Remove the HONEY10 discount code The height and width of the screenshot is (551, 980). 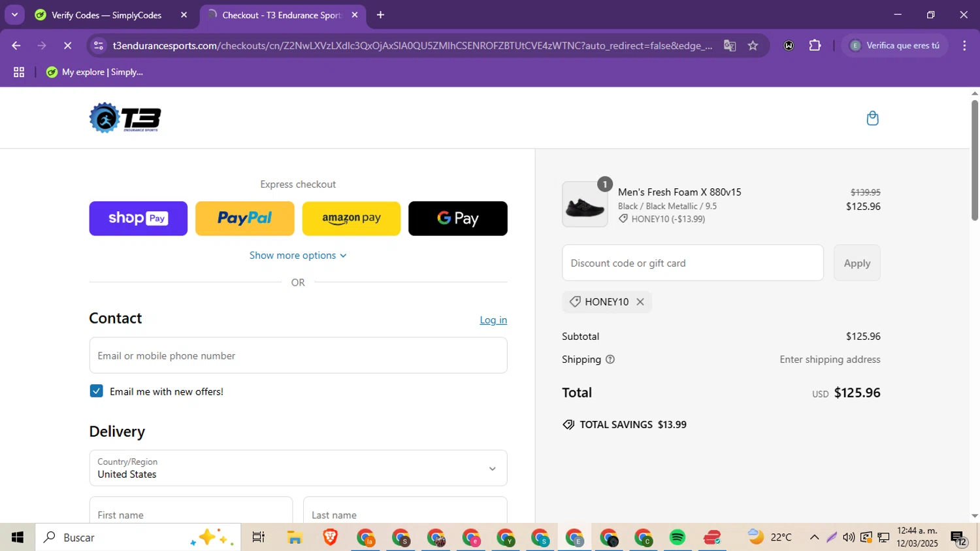point(640,302)
